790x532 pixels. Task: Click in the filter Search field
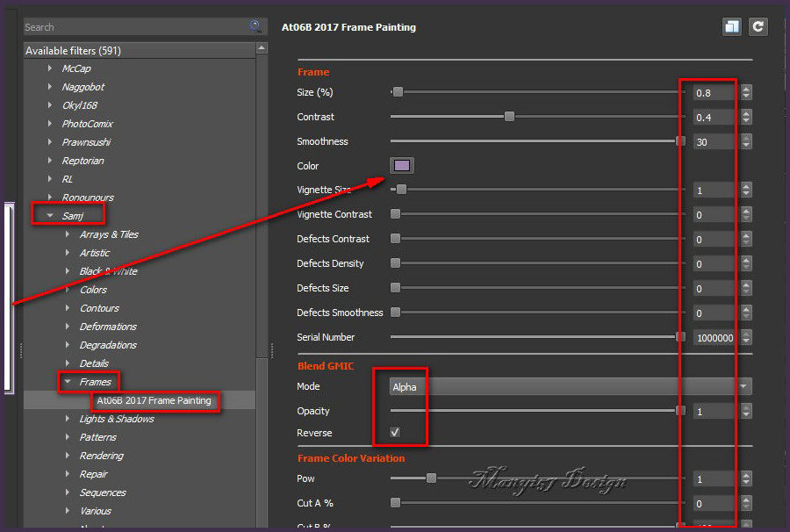click(x=132, y=27)
